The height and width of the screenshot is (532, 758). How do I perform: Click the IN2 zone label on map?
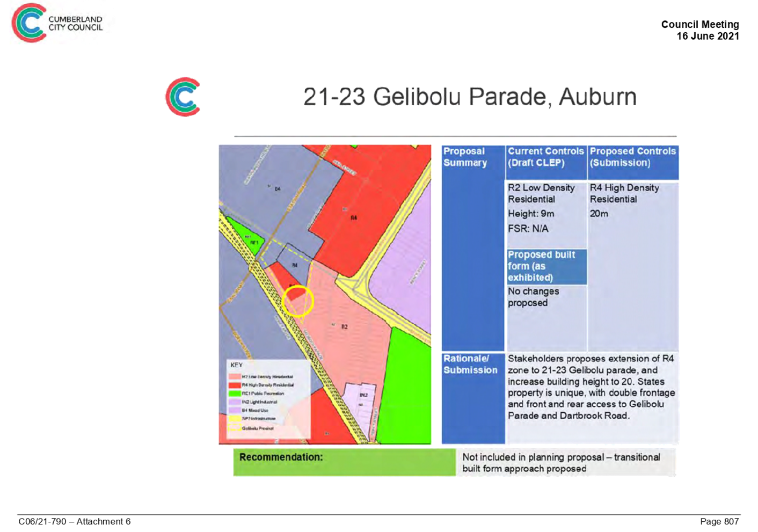pyautogui.click(x=363, y=395)
